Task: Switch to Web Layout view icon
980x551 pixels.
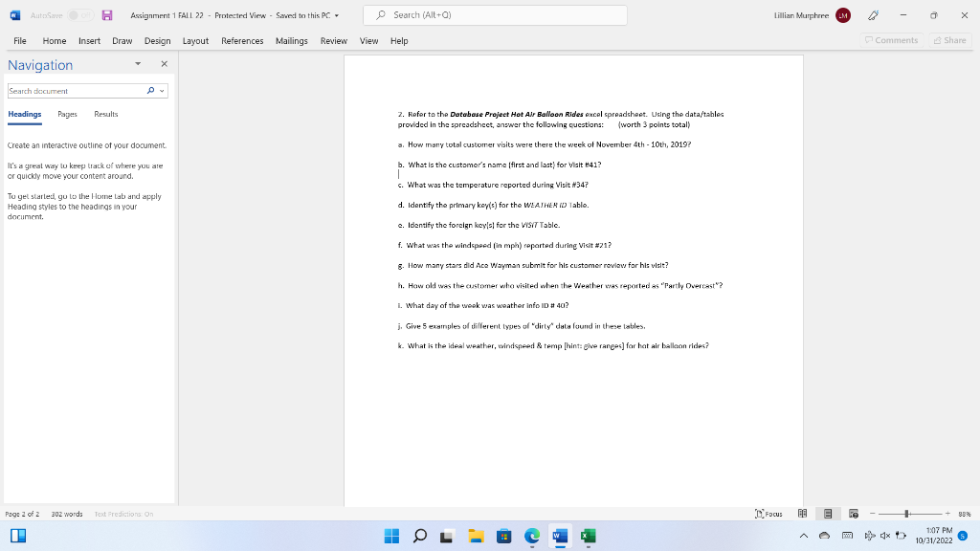Action: click(853, 514)
